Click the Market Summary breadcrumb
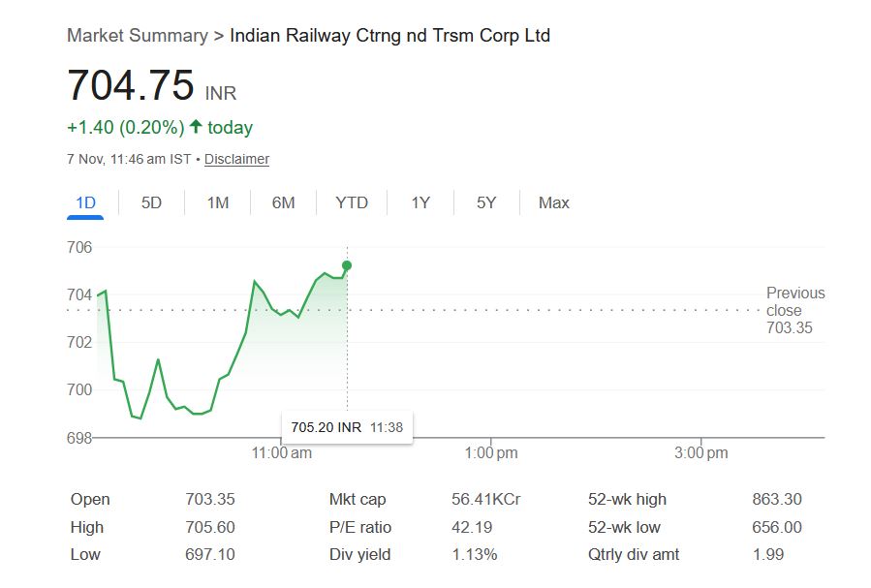The height and width of the screenshot is (588, 871). pos(137,36)
